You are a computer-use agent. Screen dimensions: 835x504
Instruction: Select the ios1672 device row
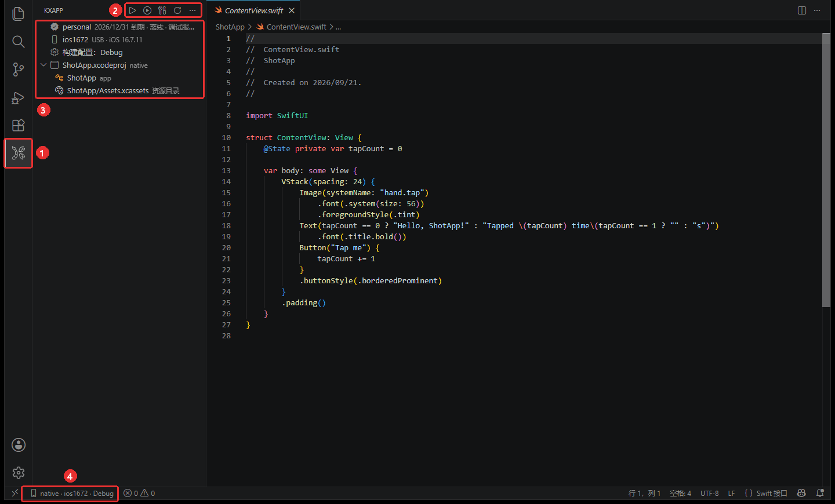(x=119, y=40)
